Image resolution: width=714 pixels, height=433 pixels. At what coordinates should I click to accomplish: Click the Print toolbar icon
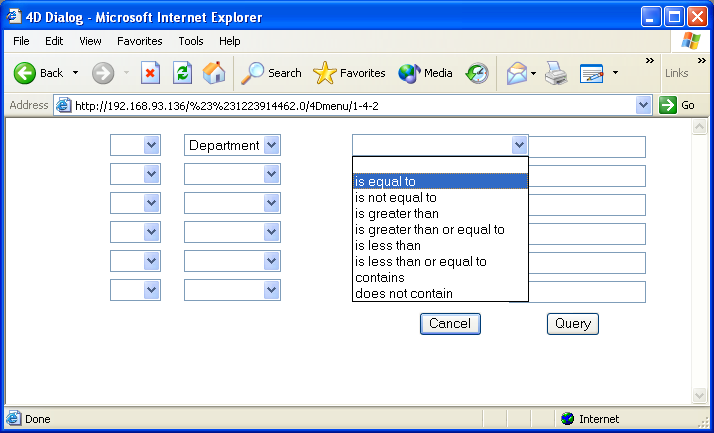click(x=557, y=73)
